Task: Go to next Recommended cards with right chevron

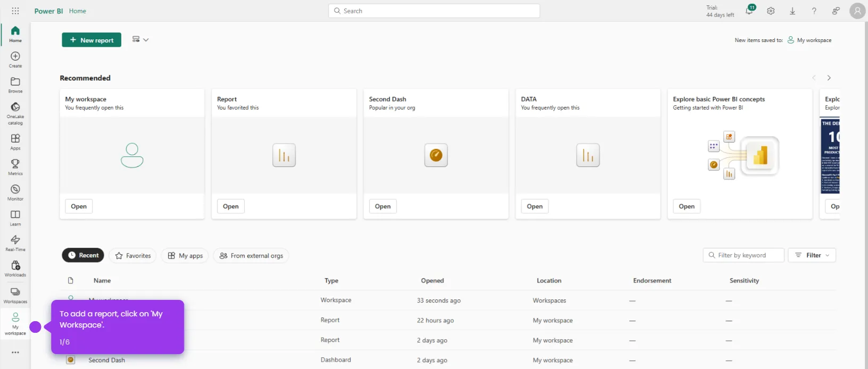Action: 829,78
